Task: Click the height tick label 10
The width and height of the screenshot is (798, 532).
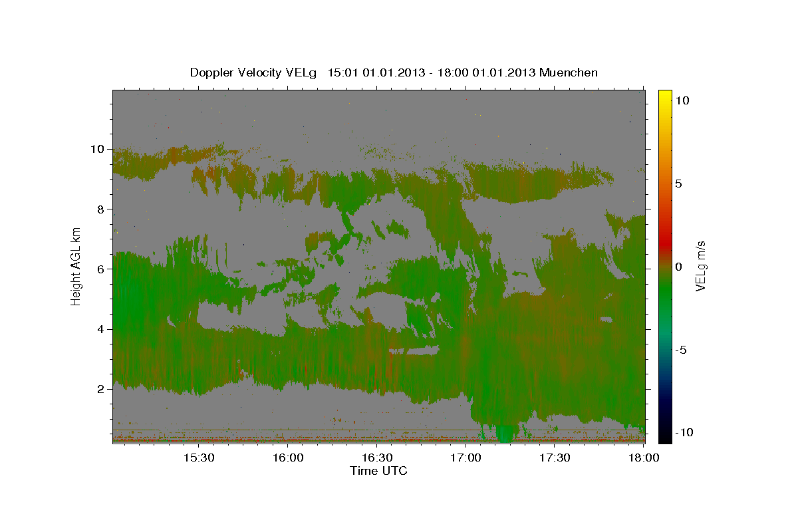Action: 98,149
